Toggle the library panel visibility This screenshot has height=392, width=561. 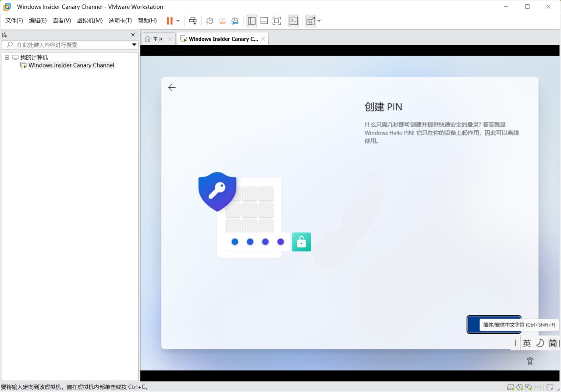pyautogui.click(x=252, y=21)
